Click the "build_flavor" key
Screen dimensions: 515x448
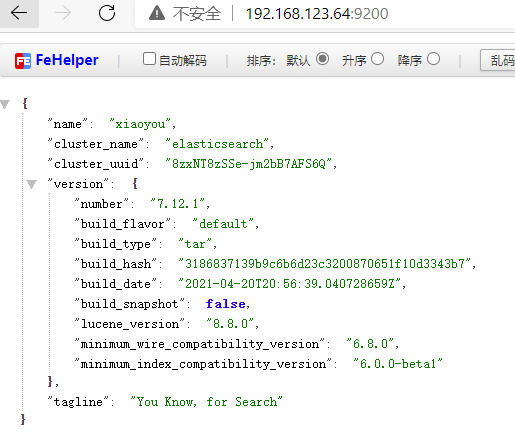tap(123, 224)
